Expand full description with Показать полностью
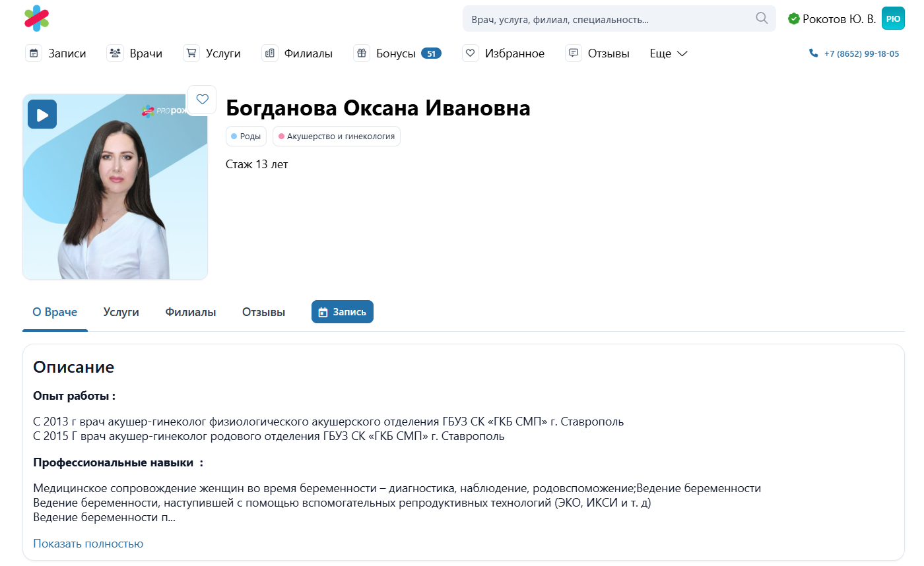 pos(88,544)
